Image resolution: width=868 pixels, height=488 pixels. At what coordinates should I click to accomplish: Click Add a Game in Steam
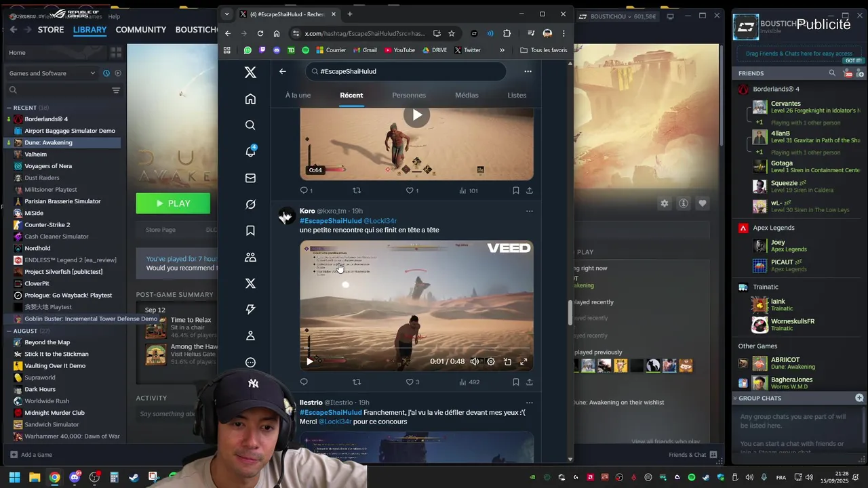[31, 455]
